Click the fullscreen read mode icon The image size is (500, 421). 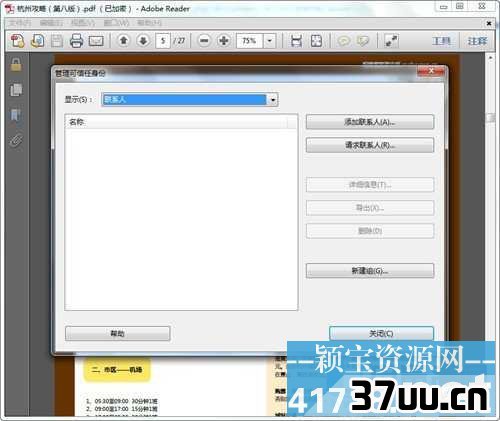tap(391, 41)
